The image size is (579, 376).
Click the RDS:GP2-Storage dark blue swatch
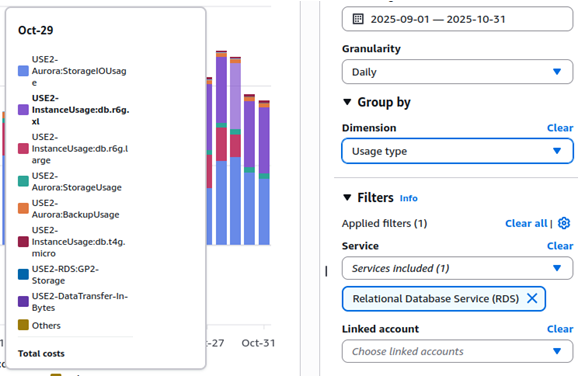(x=23, y=274)
